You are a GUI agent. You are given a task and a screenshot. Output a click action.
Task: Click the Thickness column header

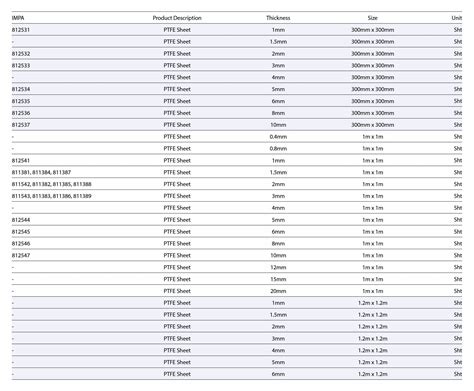[x=278, y=18]
